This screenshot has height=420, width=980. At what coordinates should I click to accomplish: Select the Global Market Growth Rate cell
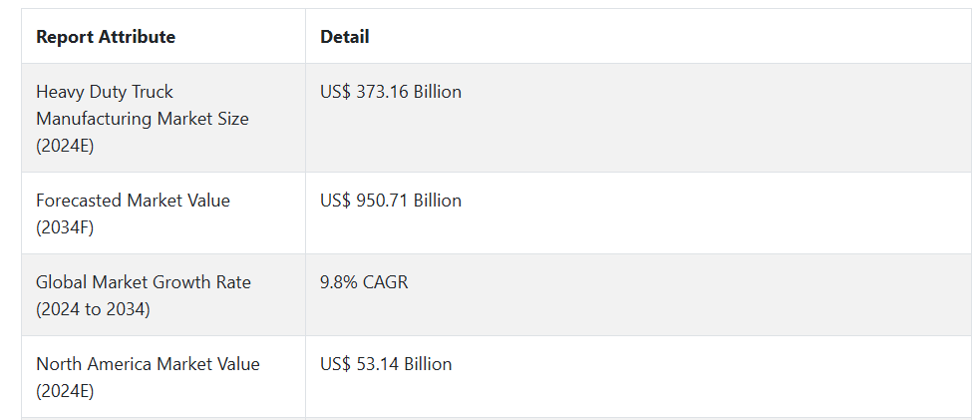(163, 295)
